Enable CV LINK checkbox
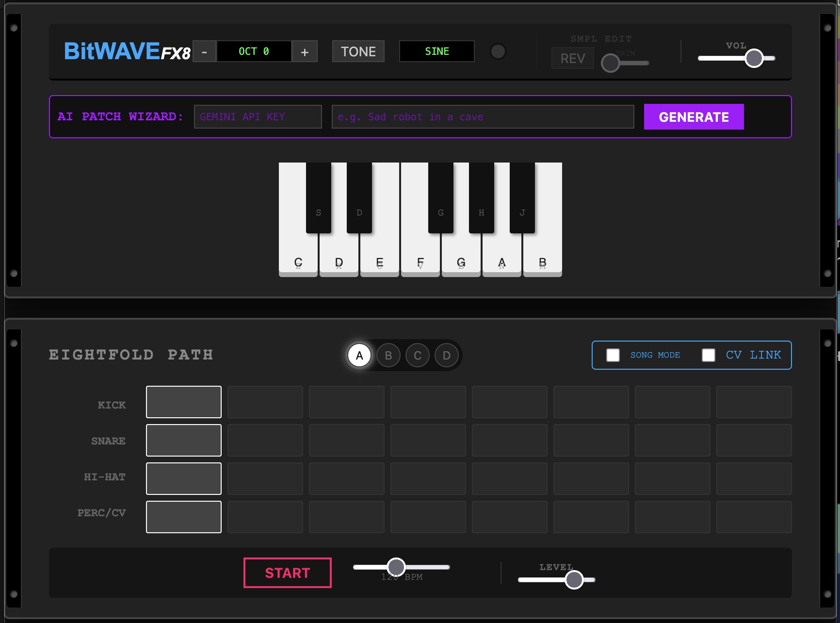The width and height of the screenshot is (840, 623). point(709,355)
